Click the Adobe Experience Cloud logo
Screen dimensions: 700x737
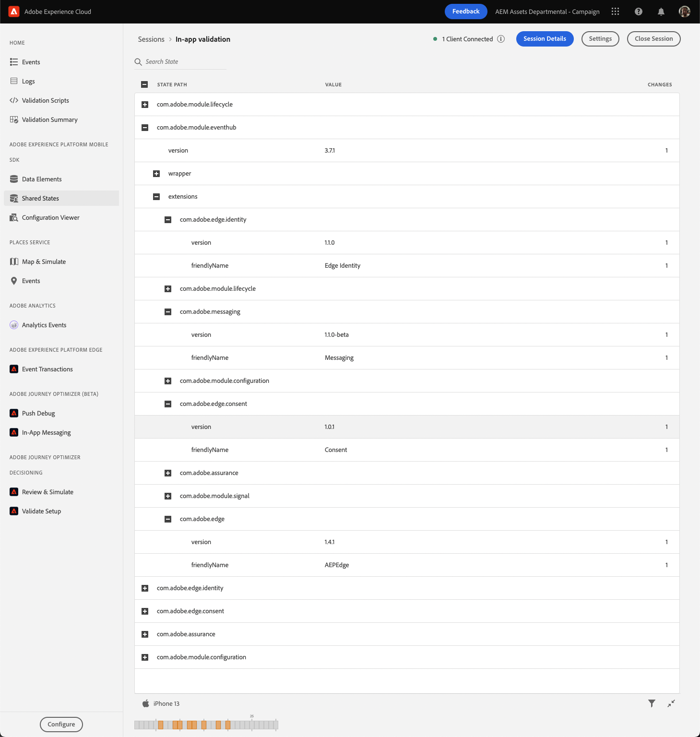click(x=14, y=12)
